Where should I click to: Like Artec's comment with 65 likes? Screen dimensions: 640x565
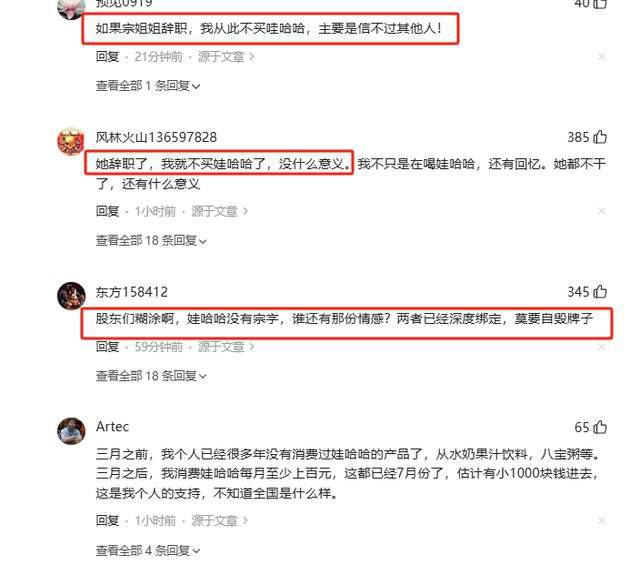point(600,427)
